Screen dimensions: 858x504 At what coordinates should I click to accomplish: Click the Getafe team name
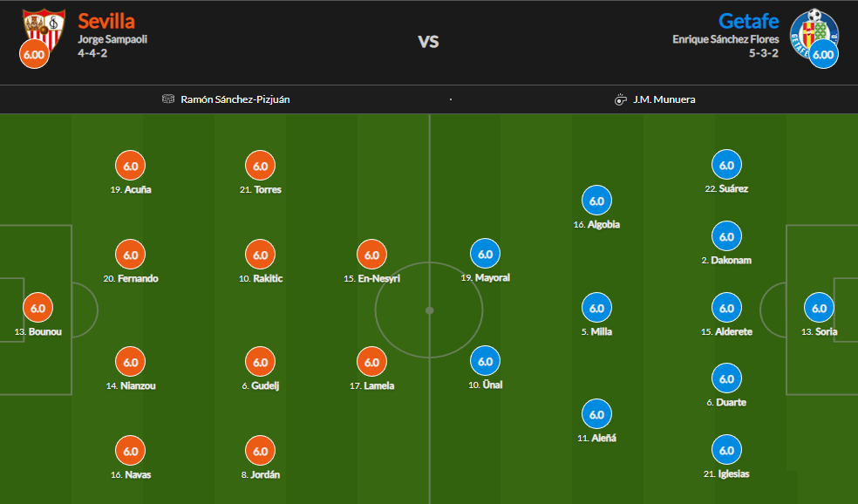(748, 20)
